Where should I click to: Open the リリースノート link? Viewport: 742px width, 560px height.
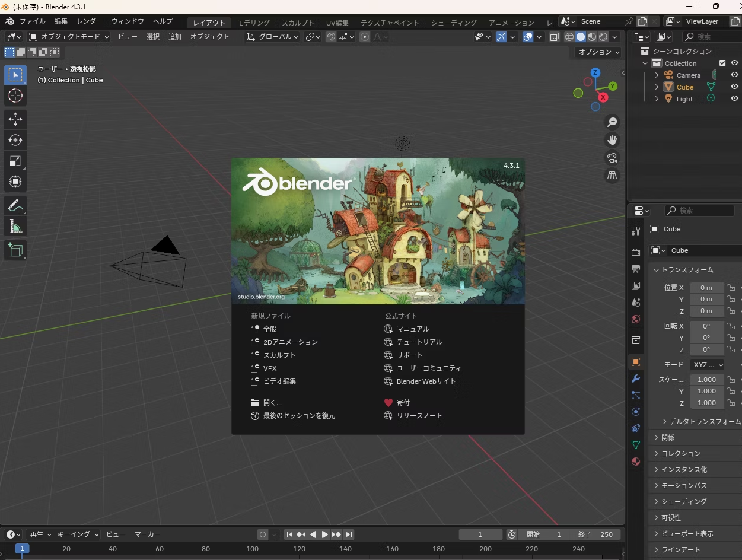click(413, 416)
